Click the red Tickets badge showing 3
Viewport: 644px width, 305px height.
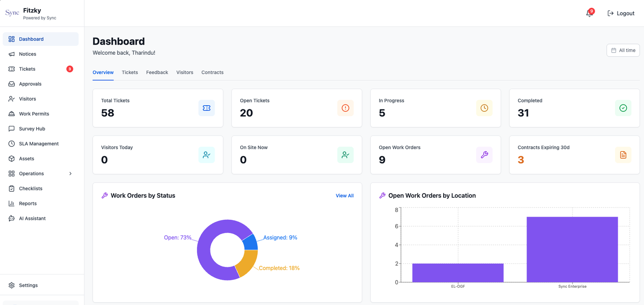[70, 69]
